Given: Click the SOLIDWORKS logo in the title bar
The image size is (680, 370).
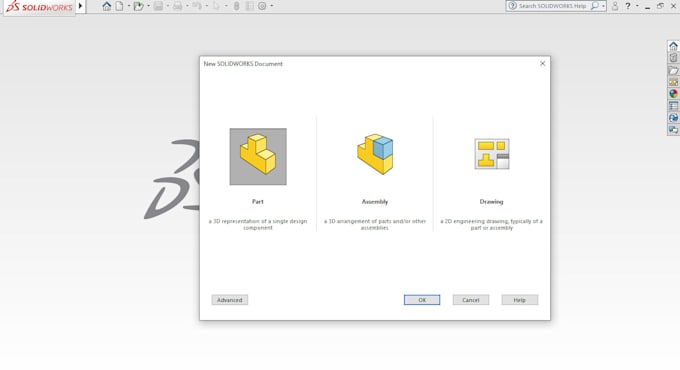Looking at the screenshot, I should point(39,7).
